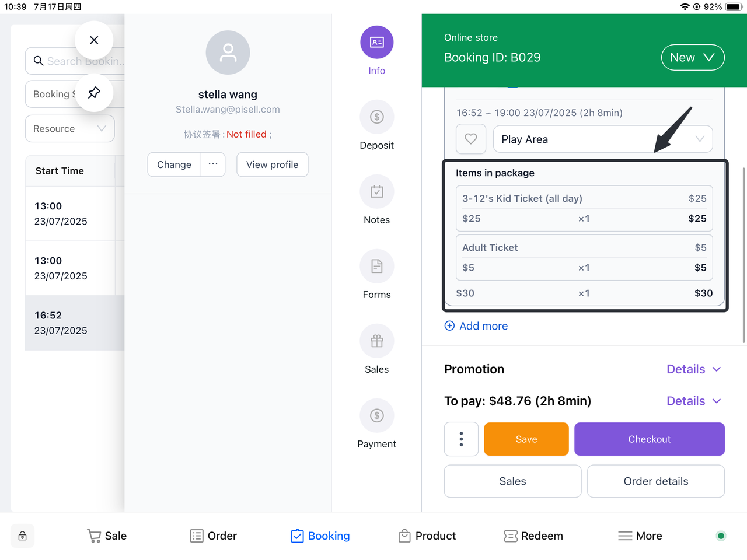747x560 pixels.
Task: Switch to the Redeem tab
Action: click(533, 536)
